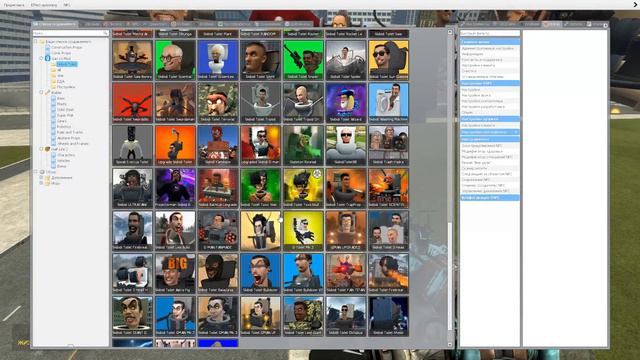
Task: Choose the Skibidi Toilet Spider icon
Action: (x=346, y=60)
